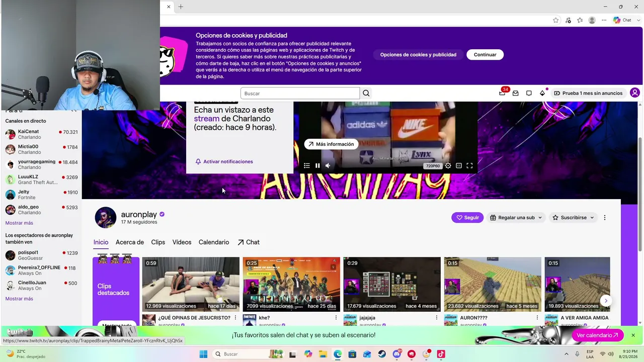Click Más información on the video

331,144
